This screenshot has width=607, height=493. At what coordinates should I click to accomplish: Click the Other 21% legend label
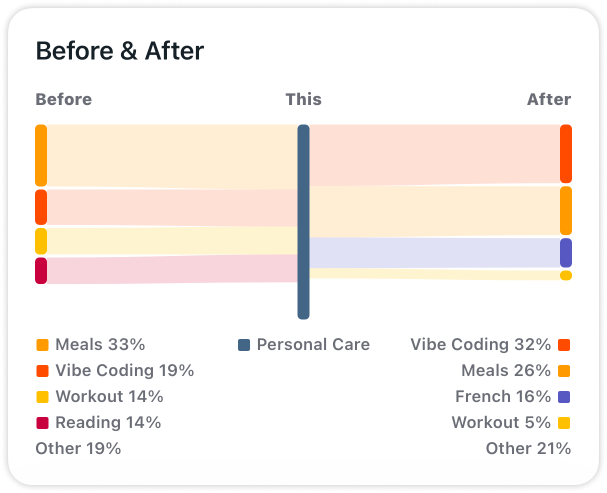click(x=528, y=448)
